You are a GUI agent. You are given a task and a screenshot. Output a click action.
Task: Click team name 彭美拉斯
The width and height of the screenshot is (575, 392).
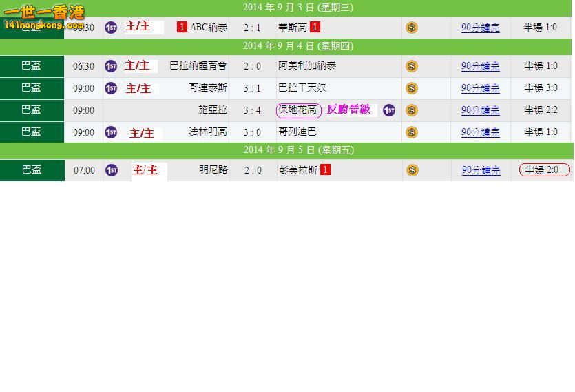click(298, 170)
